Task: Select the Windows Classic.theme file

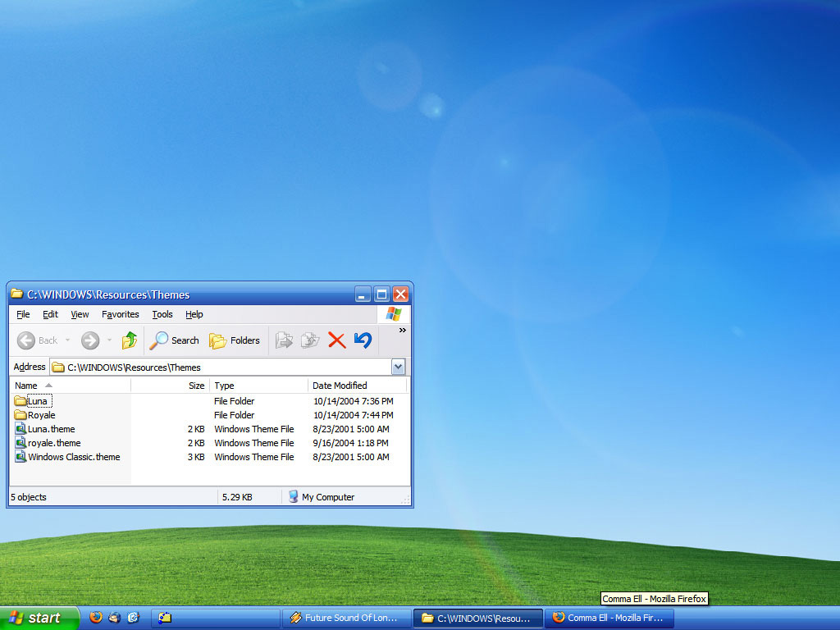Action: click(74, 457)
